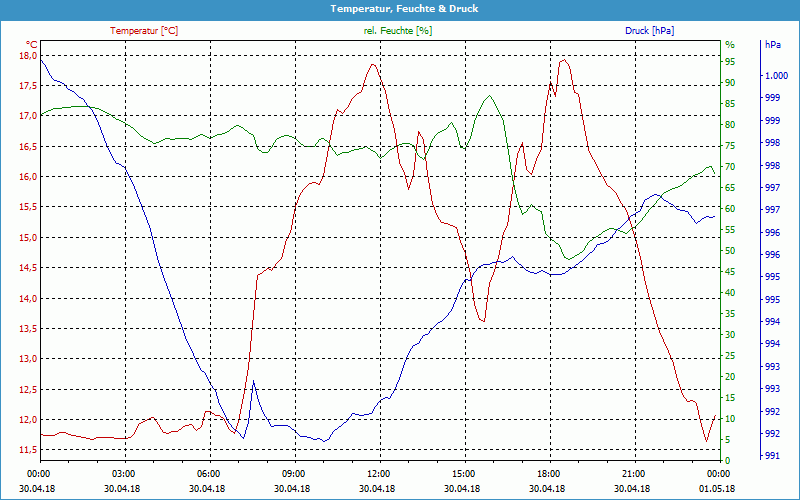Pick the 03:00 time axis label
The width and height of the screenshot is (800, 500).
click(123, 473)
